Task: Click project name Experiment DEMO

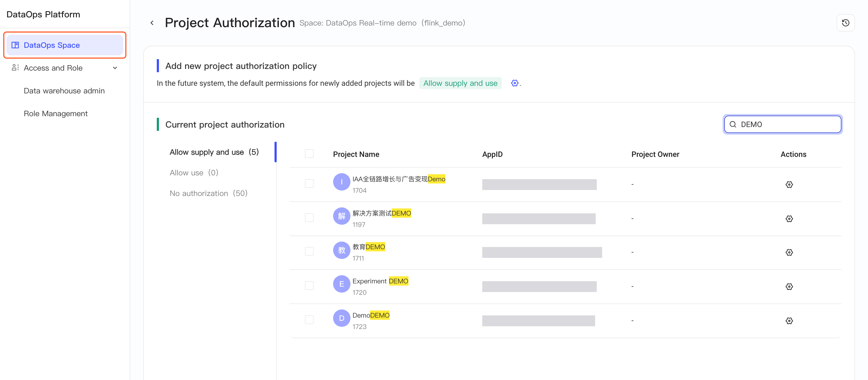Action: 380,281
